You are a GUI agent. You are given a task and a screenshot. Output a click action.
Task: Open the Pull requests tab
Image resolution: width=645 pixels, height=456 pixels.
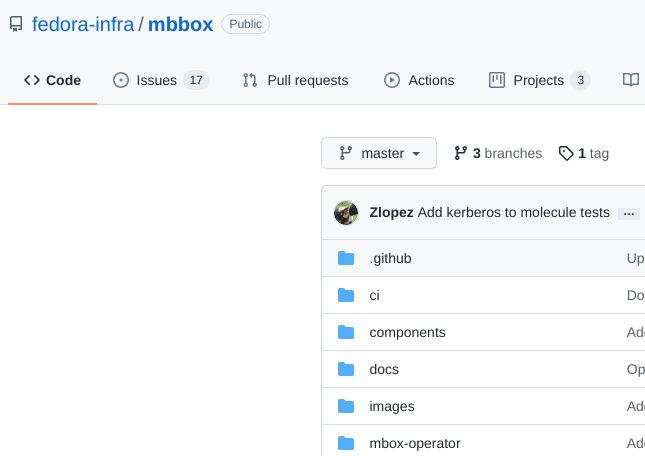point(295,80)
